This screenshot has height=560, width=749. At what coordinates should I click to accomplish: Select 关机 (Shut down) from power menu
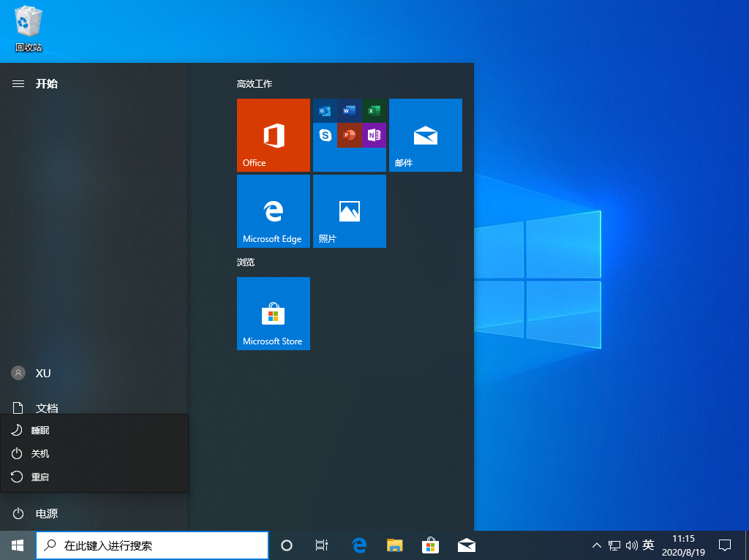[x=40, y=454]
